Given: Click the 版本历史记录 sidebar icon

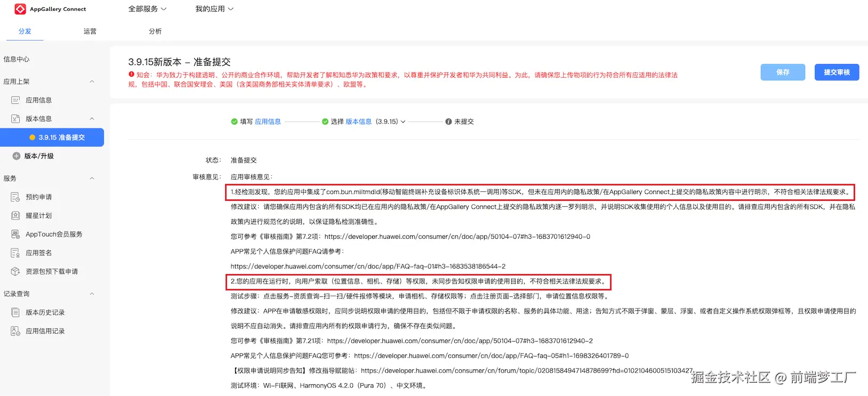Looking at the screenshot, I should [15, 313].
